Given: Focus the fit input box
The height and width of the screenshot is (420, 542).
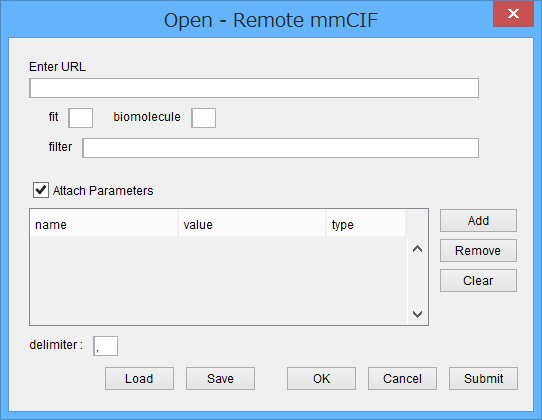Looking at the screenshot, I should tap(81, 118).
